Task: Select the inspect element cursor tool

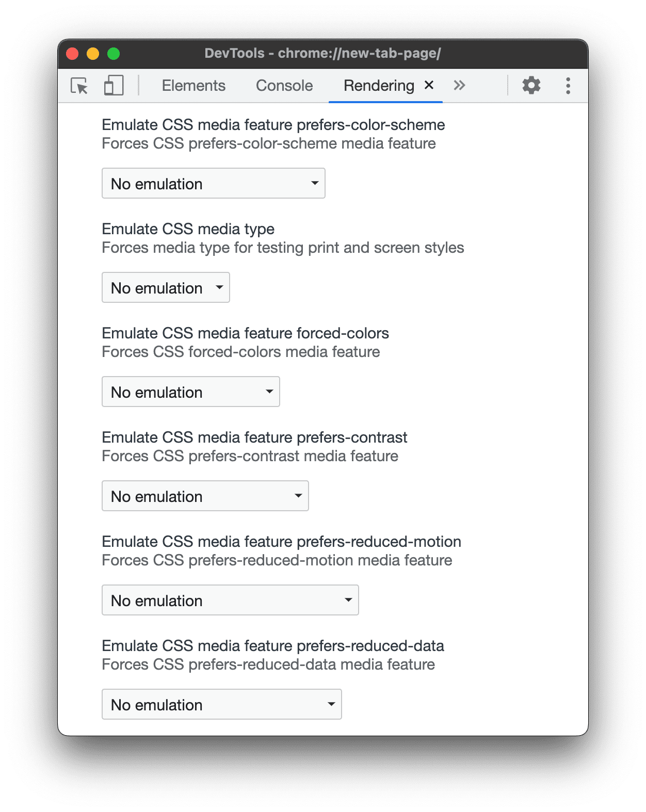Action: pos(78,85)
